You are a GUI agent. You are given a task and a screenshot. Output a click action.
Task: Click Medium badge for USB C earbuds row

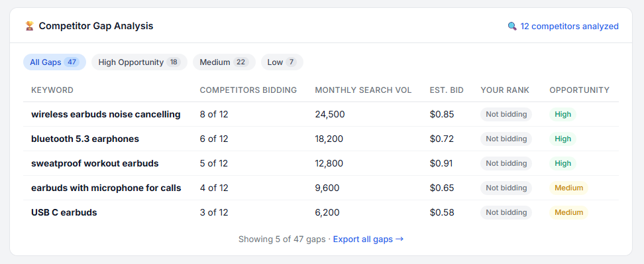pos(569,213)
